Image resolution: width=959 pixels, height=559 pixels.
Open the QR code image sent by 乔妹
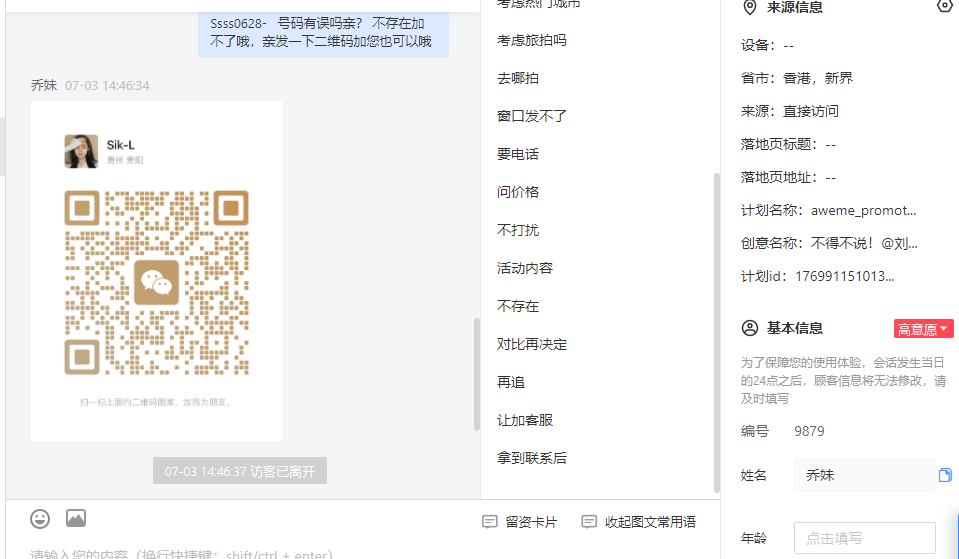pos(157,271)
